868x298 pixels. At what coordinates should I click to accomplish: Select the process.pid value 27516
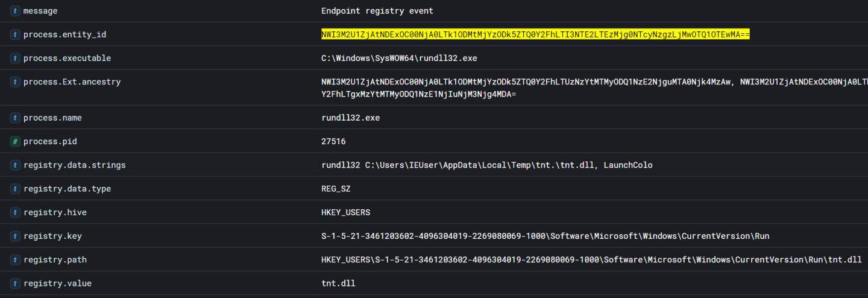[333, 142]
